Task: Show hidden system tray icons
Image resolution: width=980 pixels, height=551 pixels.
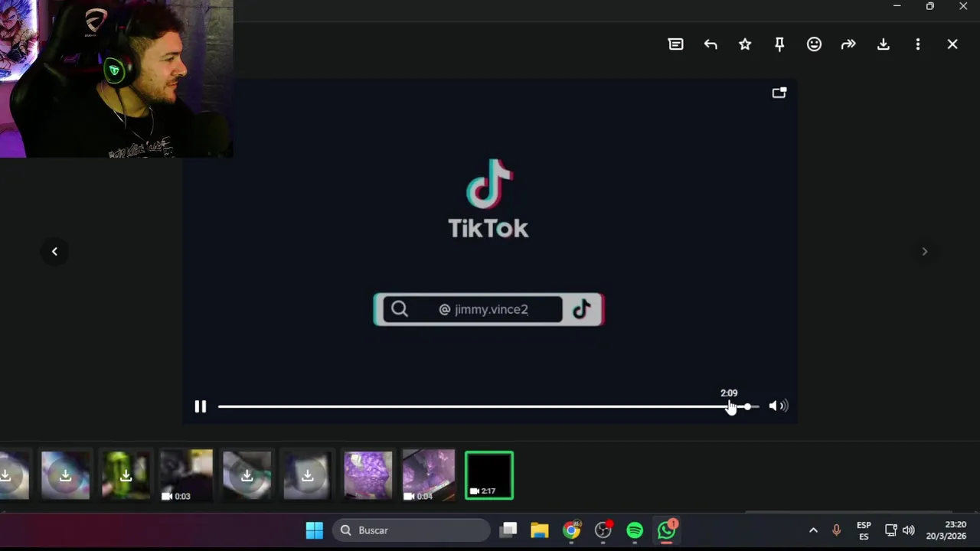Action: [813, 530]
